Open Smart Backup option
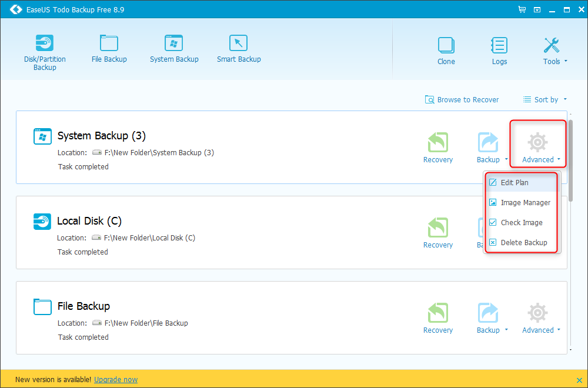 (x=238, y=49)
